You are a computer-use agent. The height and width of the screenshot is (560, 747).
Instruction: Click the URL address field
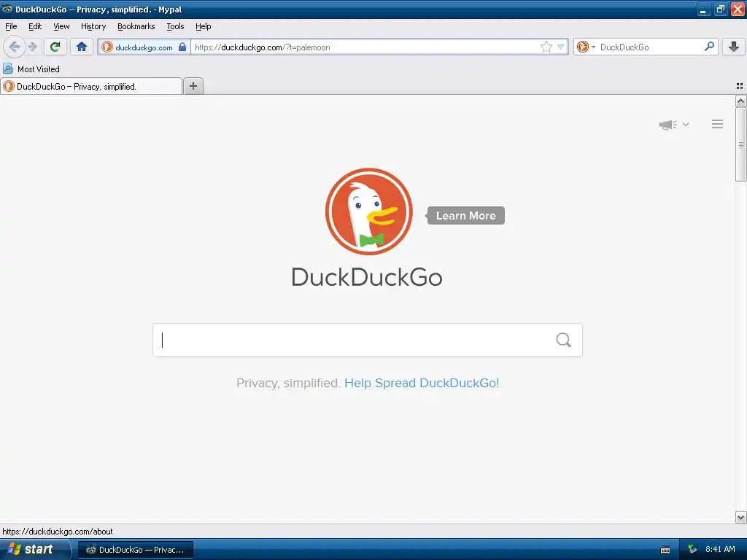[365, 47]
